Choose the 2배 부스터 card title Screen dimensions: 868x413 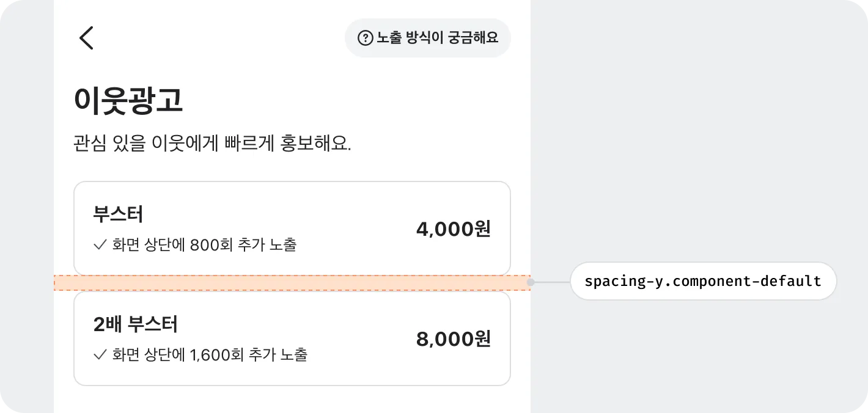tap(135, 324)
